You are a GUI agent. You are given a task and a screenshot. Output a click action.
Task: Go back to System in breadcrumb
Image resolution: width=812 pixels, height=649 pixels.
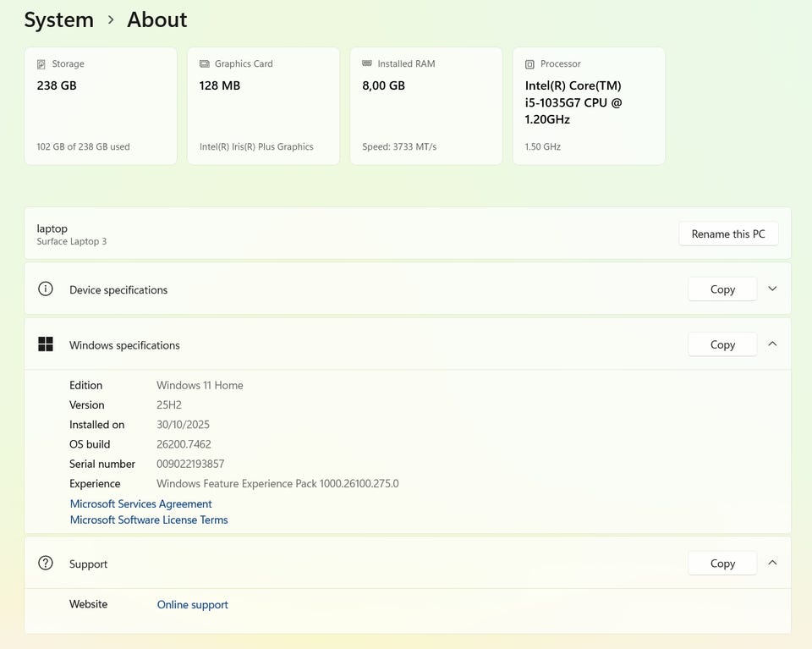coord(58,20)
